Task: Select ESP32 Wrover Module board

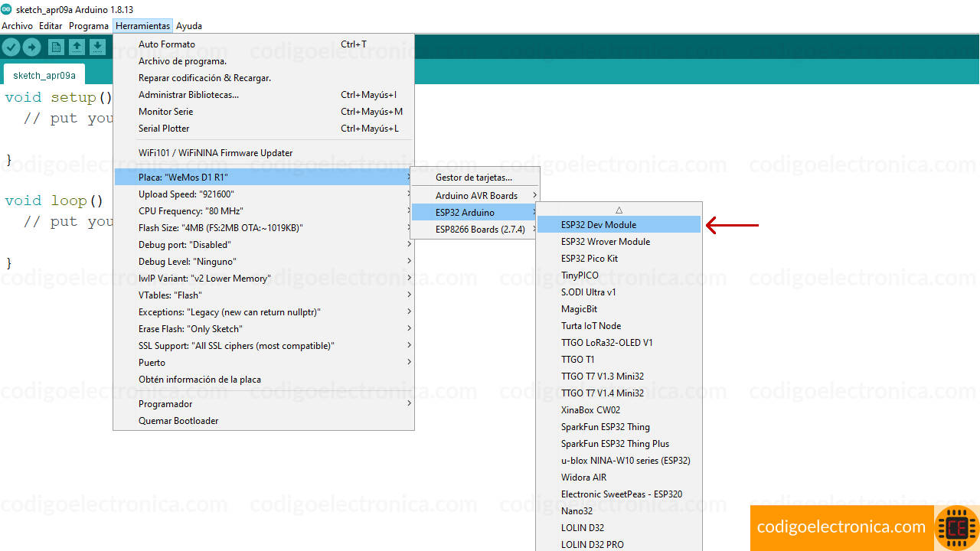Action: click(619, 242)
